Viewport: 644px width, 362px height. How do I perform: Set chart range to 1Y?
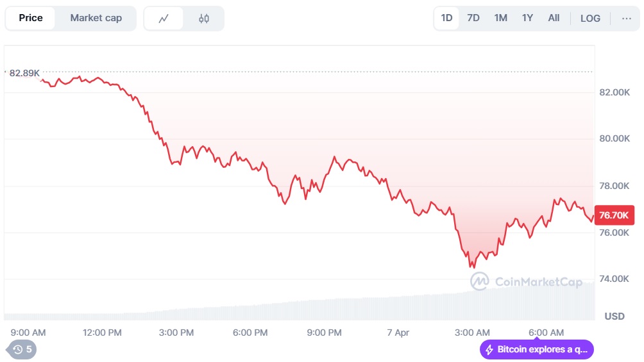[527, 18]
